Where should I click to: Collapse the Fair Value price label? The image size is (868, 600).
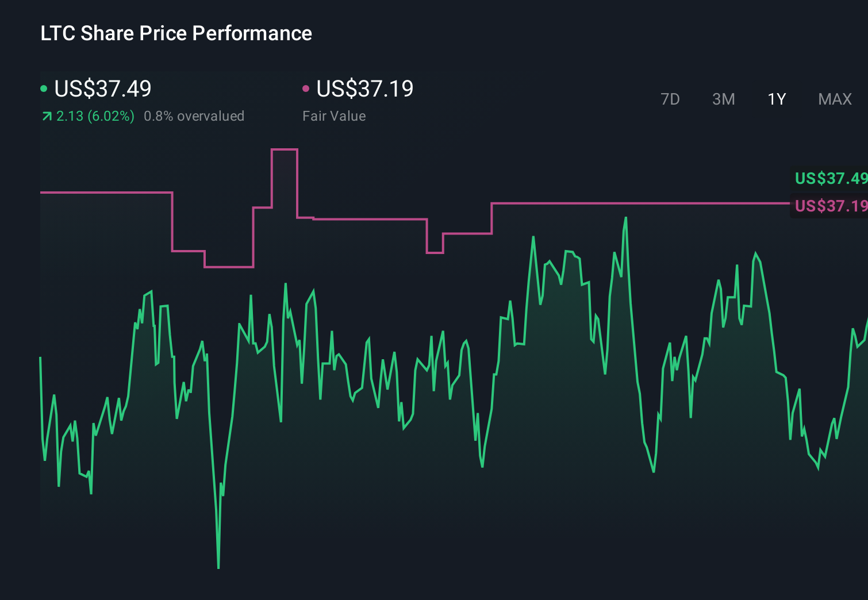pos(830,206)
